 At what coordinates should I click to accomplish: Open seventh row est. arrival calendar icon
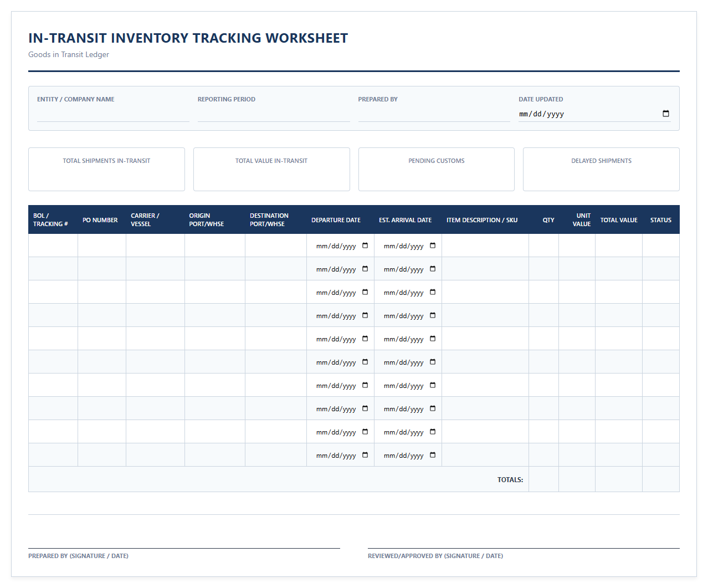point(433,385)
